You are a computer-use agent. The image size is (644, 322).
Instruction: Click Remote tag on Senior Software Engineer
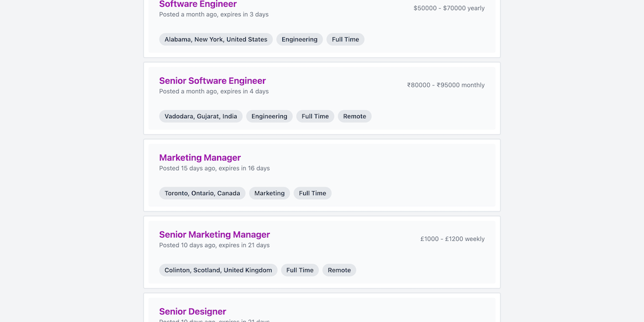[355, 116]
